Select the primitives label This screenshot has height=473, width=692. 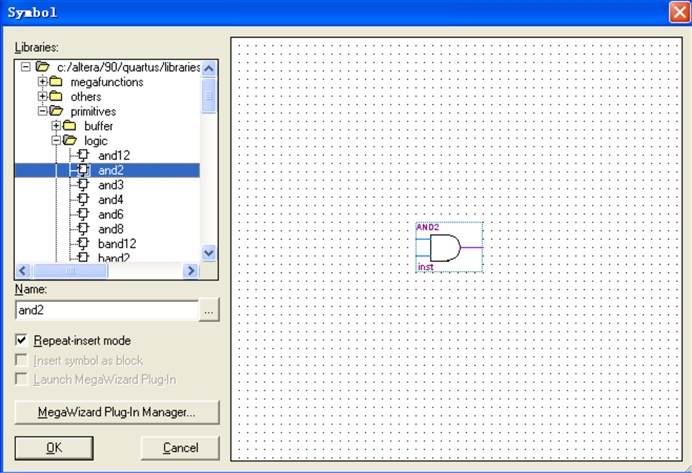(93, 111)
